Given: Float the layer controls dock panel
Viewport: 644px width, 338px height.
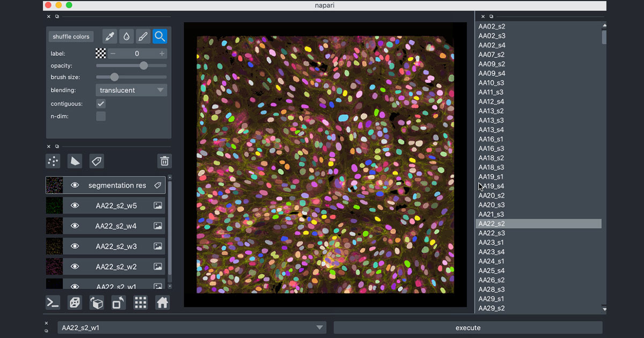Looking at the screenshot, I should coord(57,17).
